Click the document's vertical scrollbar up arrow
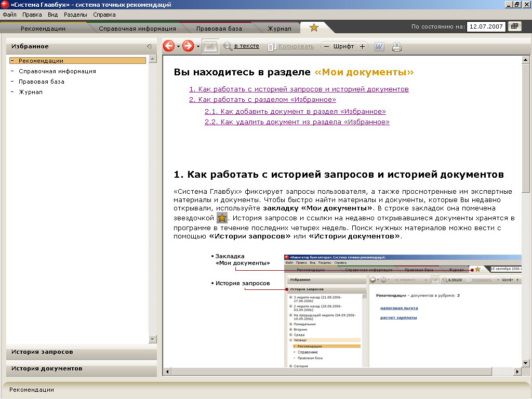The height and width of the screenshot is (399, 532). (x=525, y=60)
